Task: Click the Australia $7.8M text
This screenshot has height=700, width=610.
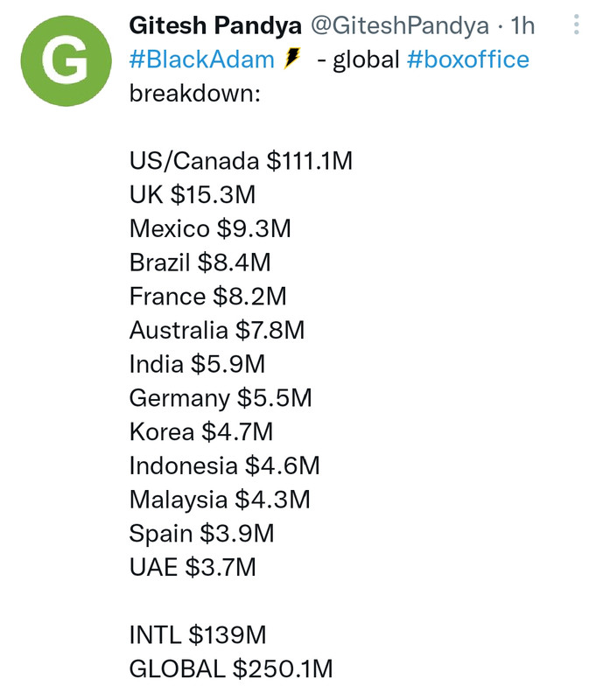Action: [x=217, y=331]
